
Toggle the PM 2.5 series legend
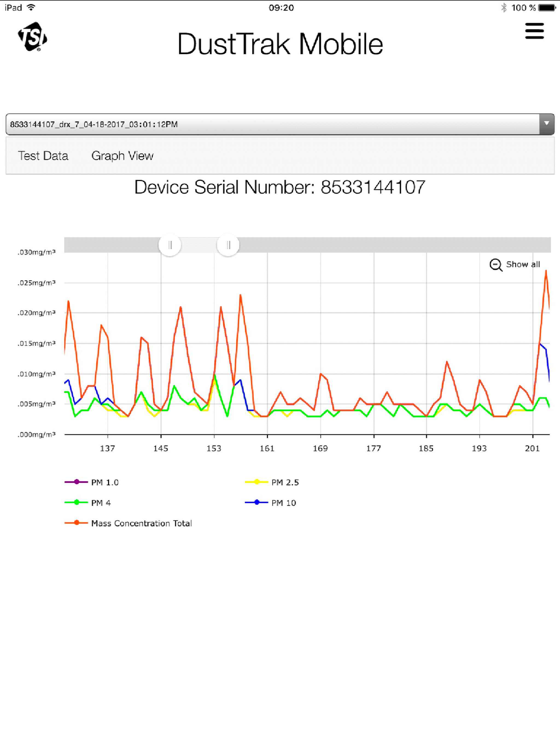(x=272, y=482)
